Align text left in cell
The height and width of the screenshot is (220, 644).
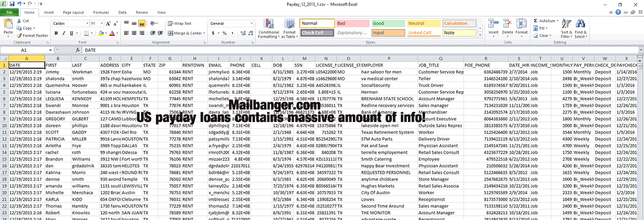pos(126,33)
